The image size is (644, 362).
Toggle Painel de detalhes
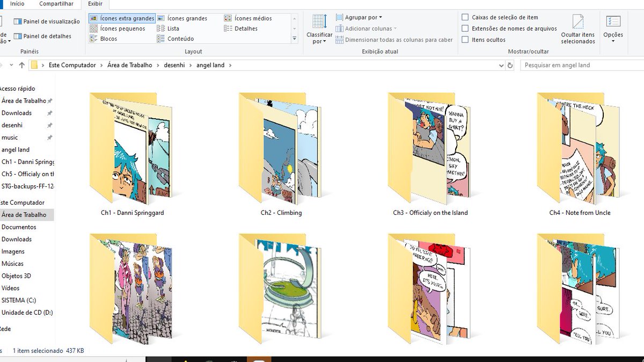[42, 36]
